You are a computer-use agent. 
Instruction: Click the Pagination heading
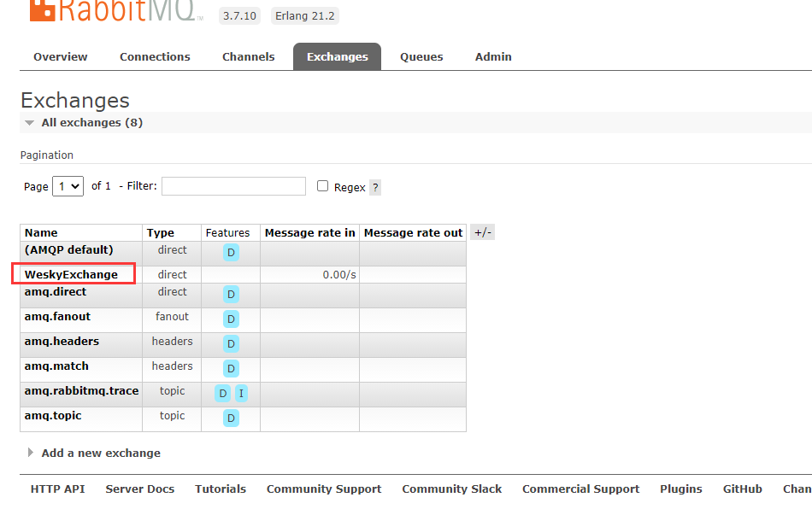coord(47,155)
